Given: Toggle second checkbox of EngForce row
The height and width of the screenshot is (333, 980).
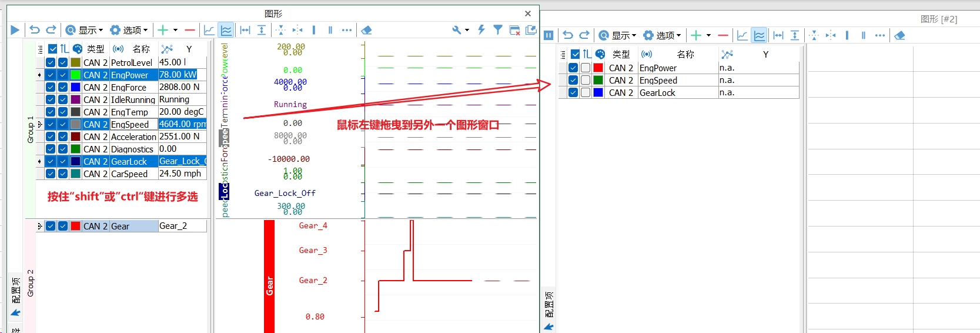Looking at the screenshot, I should pyautogui.click(x=63, y=87).
